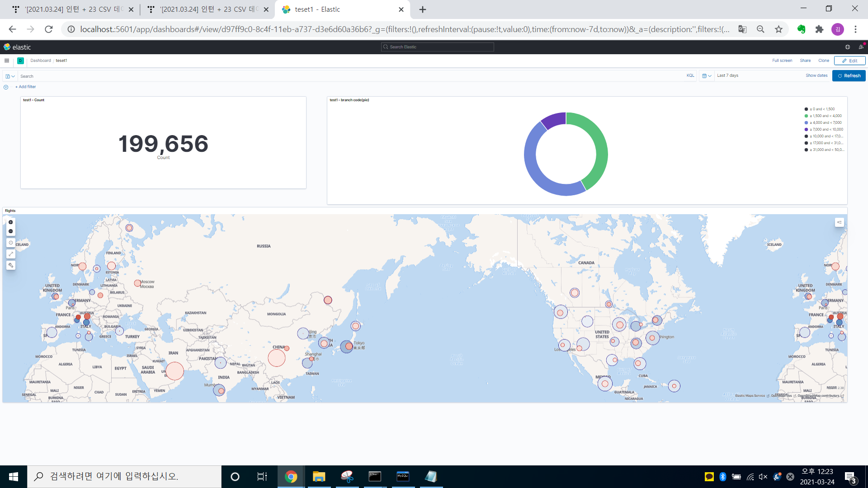Image resolution: width=868 pixels, height=488 pixels.
Task: Click the Add filter link
Action: (26, 87)
